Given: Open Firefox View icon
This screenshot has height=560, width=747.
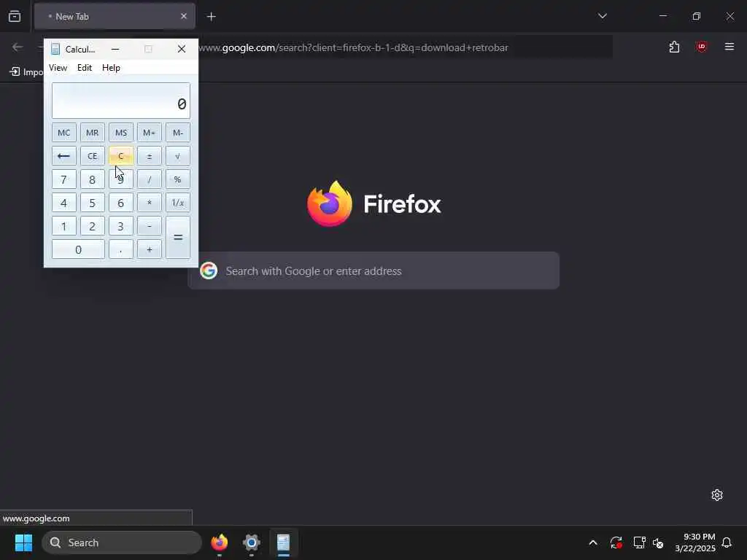Looking at the screenshot, I should pyautogui.click(x=15, y=16).
